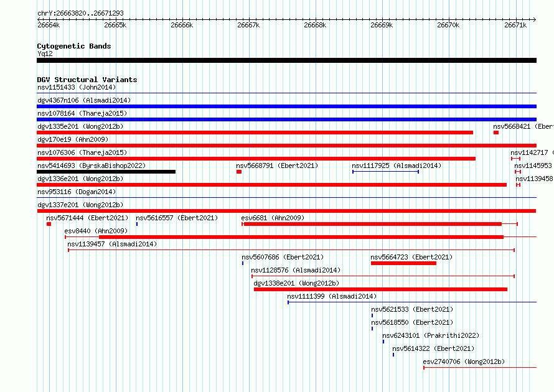Click nsv6243101 (Prakrithi2022) label
Image resolution: width=554 pixels, height=392 pixels.
431,335
